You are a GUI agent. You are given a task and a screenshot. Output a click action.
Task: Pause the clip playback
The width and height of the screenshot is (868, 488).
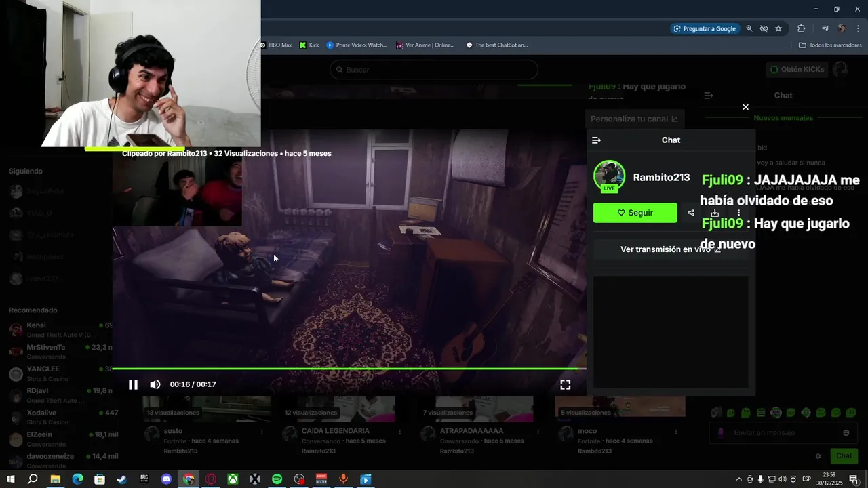[133, 384]
